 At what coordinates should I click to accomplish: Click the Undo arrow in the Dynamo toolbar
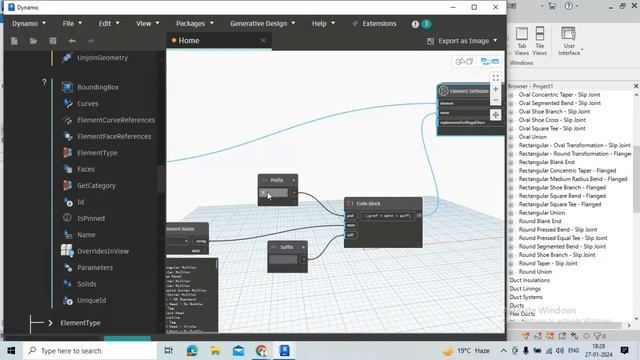click(x=72, y=41)
